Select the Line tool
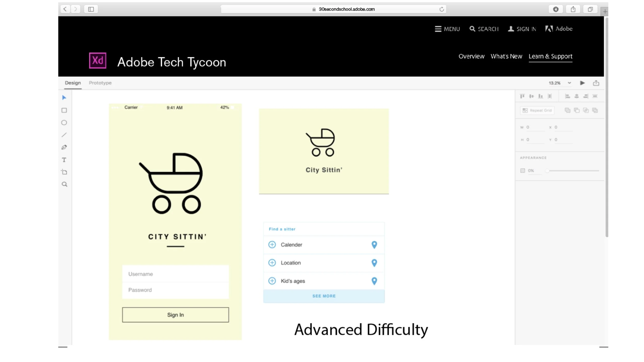644x362 pixels. pos(64,135)
